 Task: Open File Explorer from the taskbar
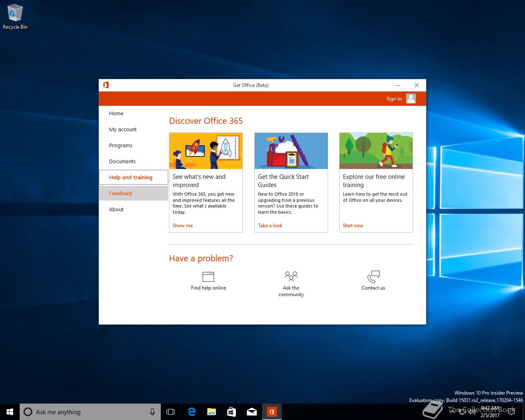tap(211, 412)
